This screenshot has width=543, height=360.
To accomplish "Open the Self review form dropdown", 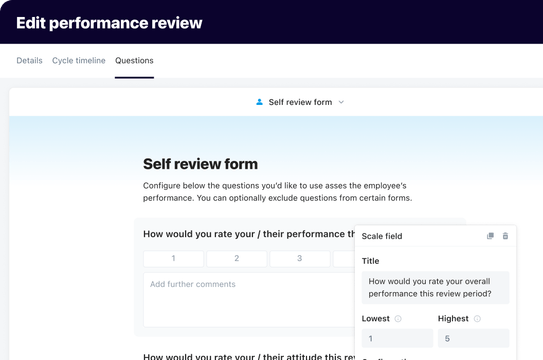I will pyautogui.click(x=300, y=102).
